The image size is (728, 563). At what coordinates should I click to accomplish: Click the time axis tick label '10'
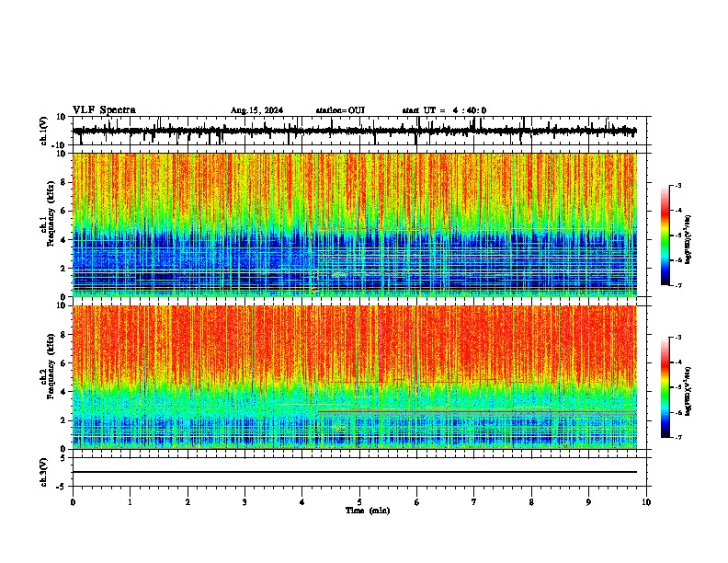[646, 502]
